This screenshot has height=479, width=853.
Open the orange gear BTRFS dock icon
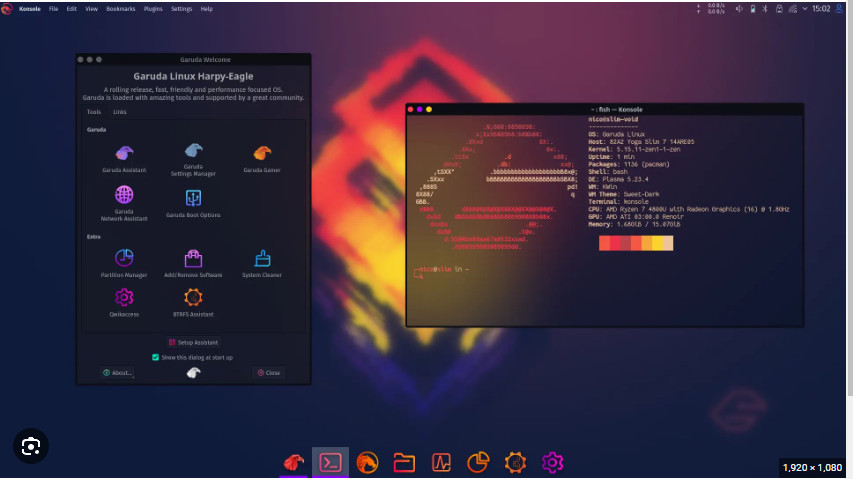(515, 463)
